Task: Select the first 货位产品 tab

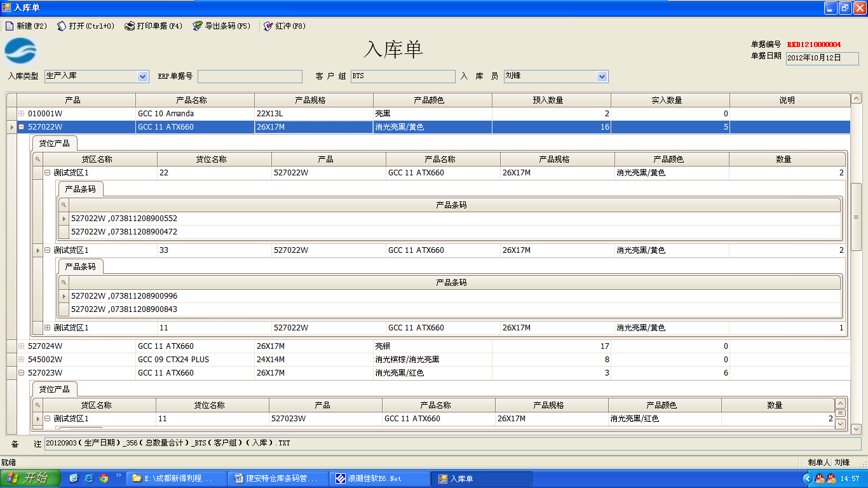Action: (x=54, y=143)
